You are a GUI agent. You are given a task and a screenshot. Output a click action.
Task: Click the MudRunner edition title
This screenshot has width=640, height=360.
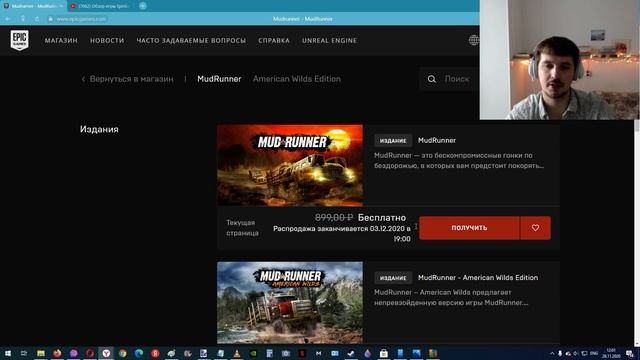click(x=437, y=140)
